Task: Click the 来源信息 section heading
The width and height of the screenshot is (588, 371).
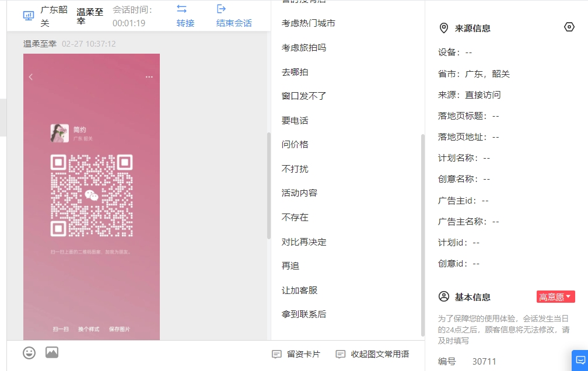Action: coord(473,29)
